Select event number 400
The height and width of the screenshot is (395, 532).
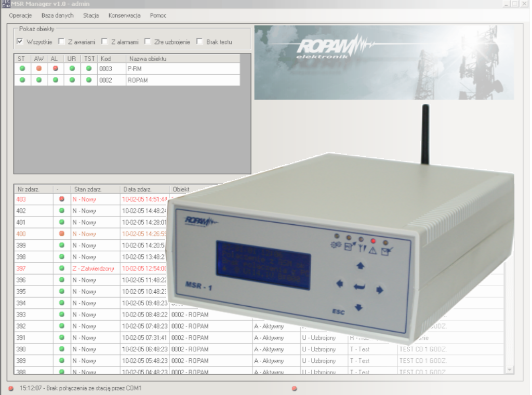[21, 234]
